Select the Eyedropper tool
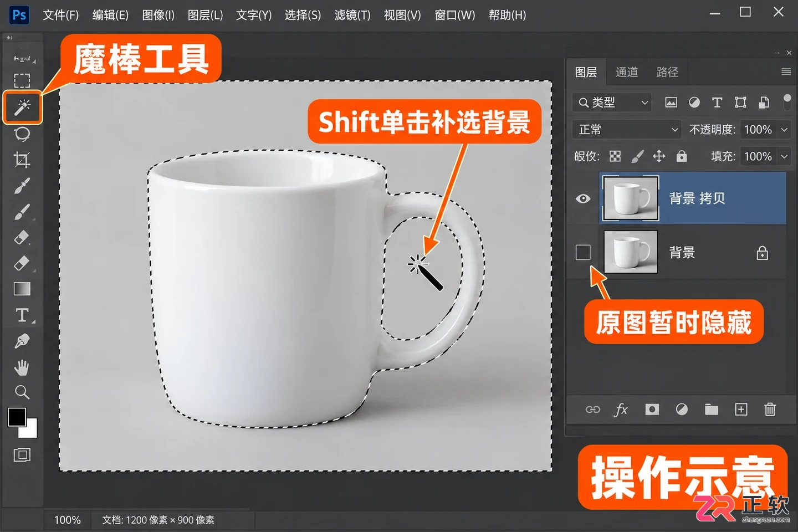Viewport: 798px width, 532px height. pyautogui.click(x=22, y=186)
